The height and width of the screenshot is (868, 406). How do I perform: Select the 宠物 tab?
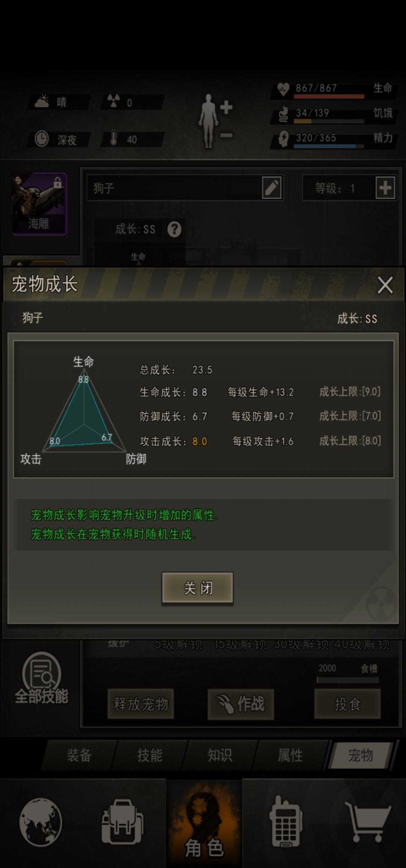tap(361, 755)
